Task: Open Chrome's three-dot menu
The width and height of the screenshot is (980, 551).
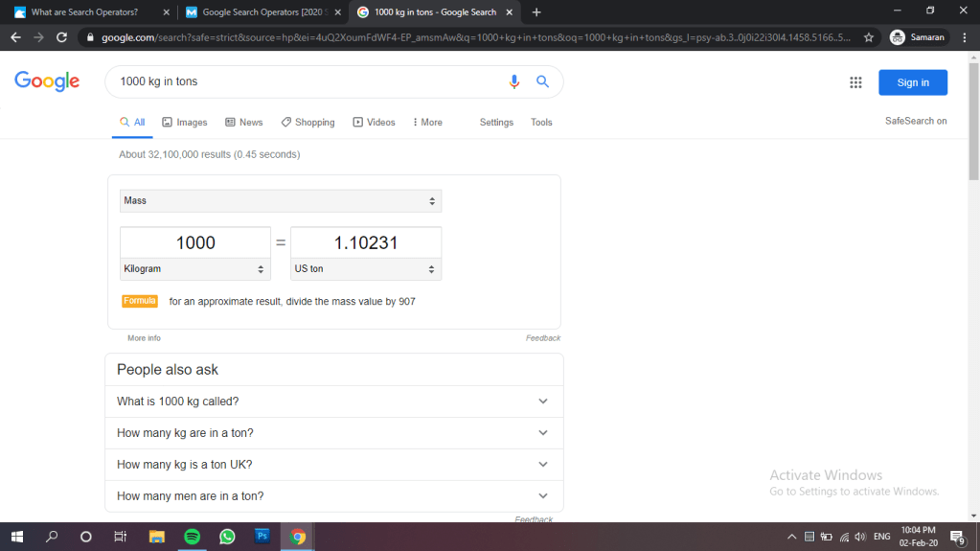Action: tap(965, 37)
